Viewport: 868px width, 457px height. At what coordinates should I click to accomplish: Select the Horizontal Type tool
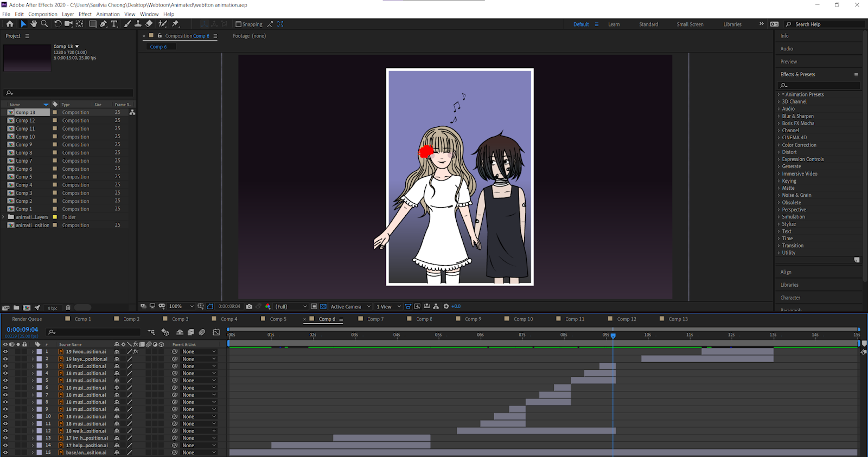pos(114,24)
